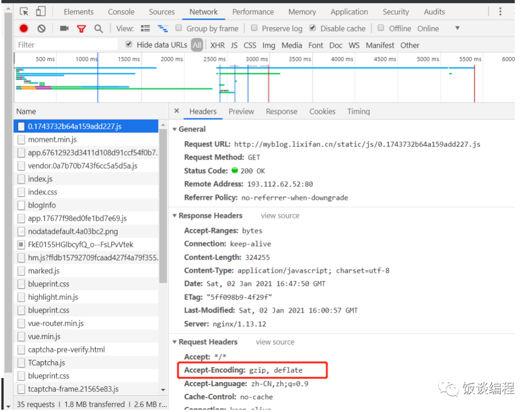The width and height of the screenshot is (532, 412).
Task: Switch to the Sources tab
Action: pos(162,12)
